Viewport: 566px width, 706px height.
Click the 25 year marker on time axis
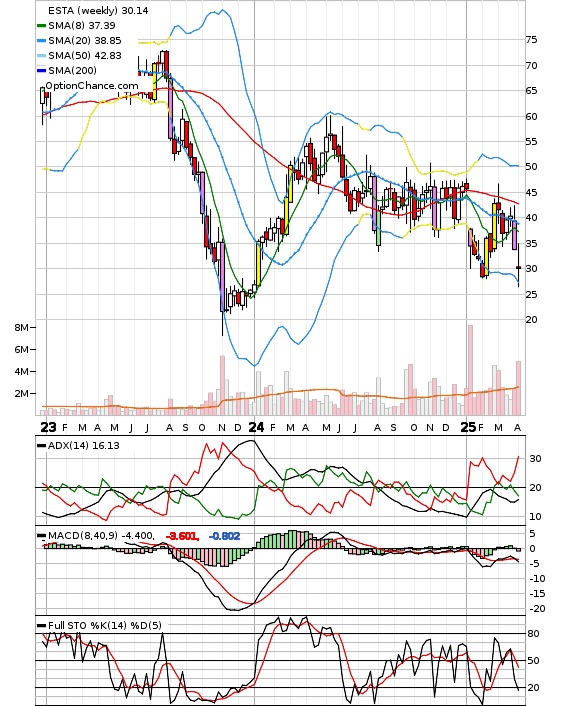468,427
